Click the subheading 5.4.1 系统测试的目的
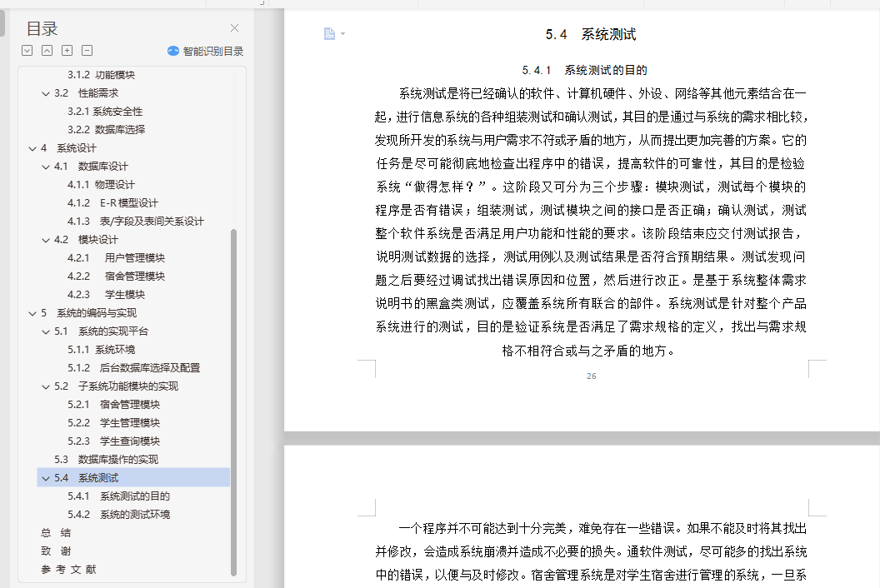 tap(584, 70)
